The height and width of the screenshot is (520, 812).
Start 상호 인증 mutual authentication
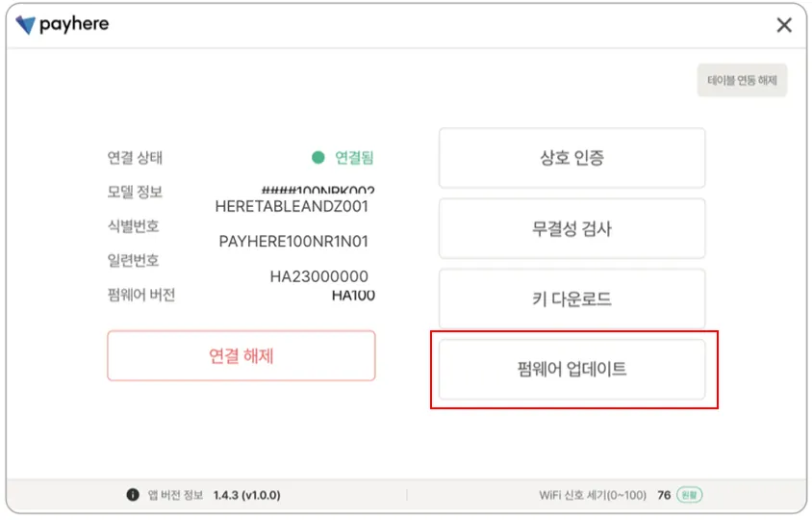tap(571, 158)
